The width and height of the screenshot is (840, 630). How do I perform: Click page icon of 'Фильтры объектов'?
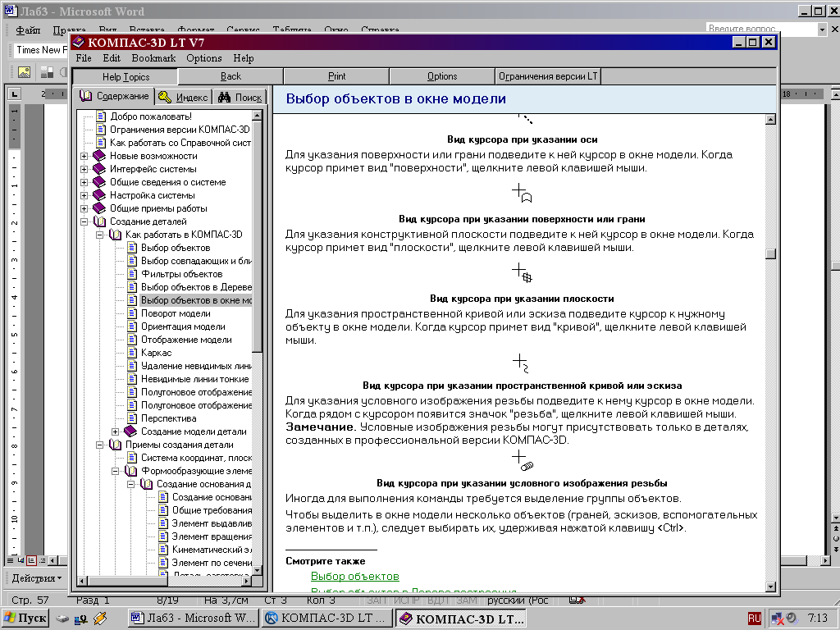click(132, 274)
